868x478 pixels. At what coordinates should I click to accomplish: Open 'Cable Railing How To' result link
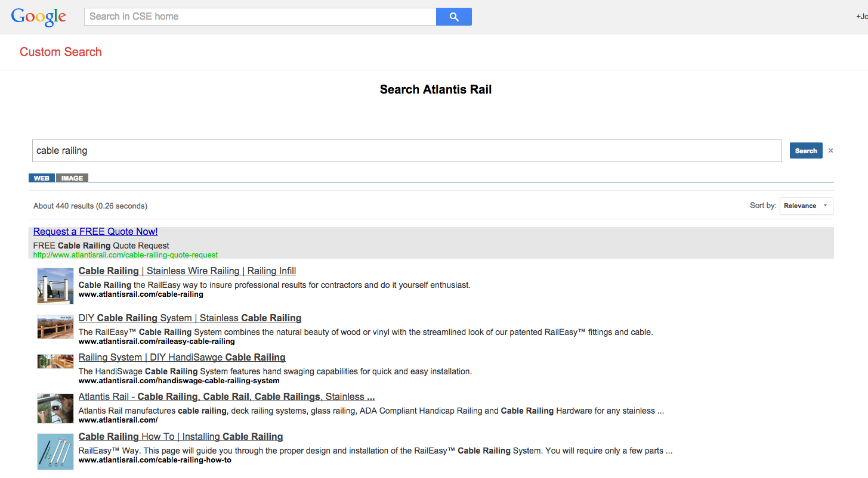[181, 437]
